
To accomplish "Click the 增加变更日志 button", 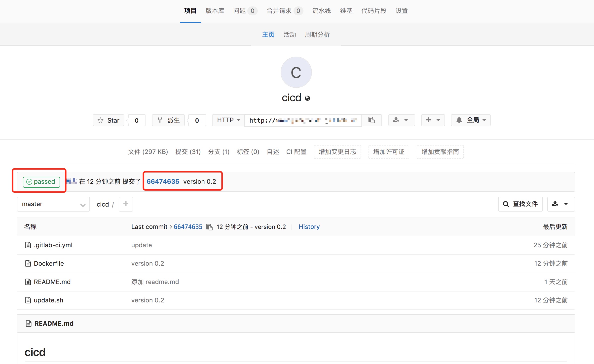I will pyautogui.click(x=337, y=152).
